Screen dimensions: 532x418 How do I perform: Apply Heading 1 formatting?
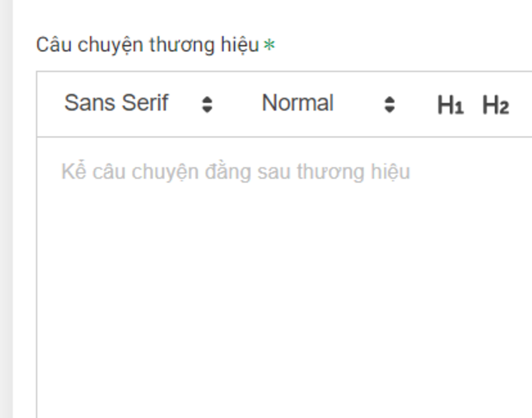pyautogui.click(x=450, y=105)
